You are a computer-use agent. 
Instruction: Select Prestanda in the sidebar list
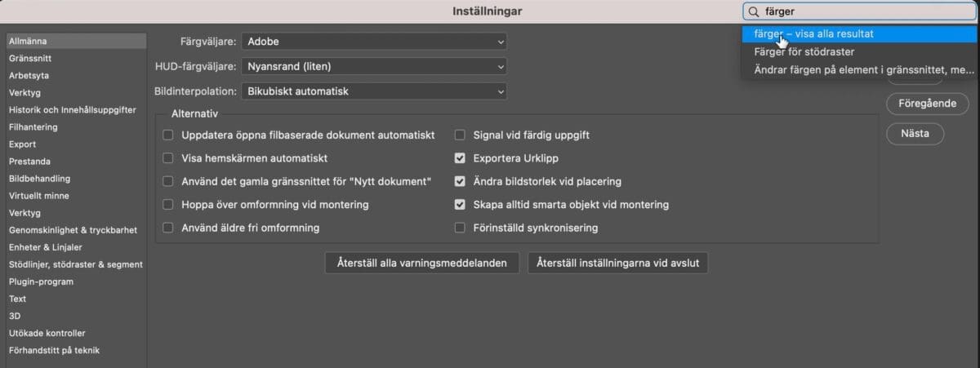[x=29, y=162]
